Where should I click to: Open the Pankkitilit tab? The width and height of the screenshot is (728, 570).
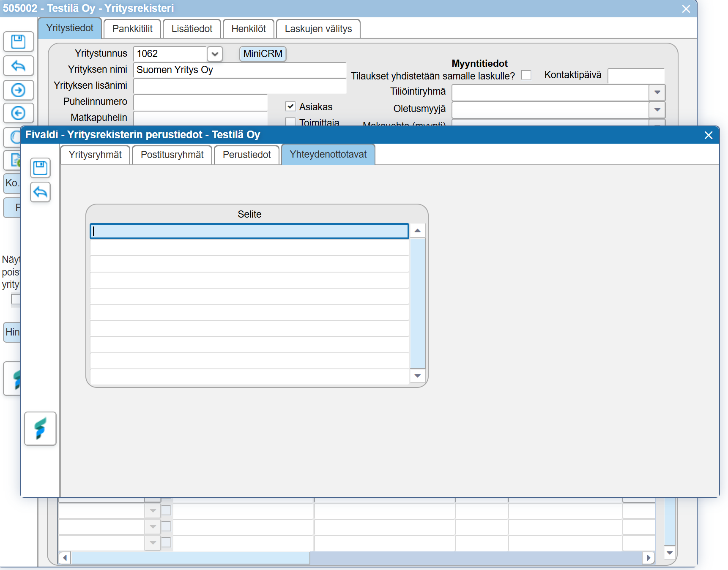(x=132, y=29)
